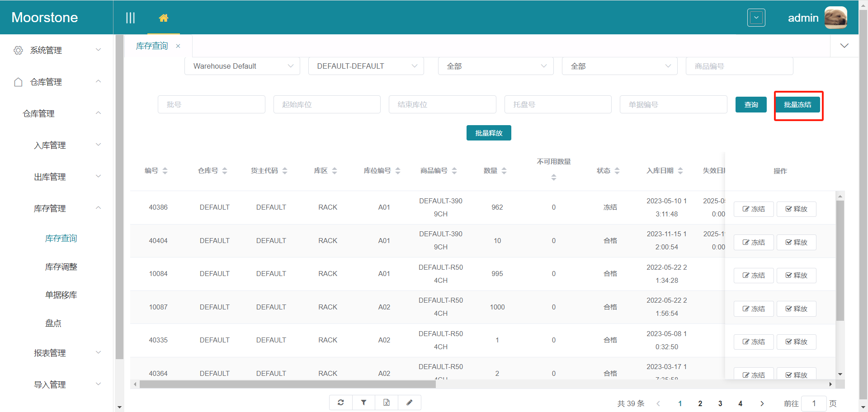The image size is (868, 412).
Task: Collapse the 库存管理 sidebar section
Action: click(x=50, y=208)
